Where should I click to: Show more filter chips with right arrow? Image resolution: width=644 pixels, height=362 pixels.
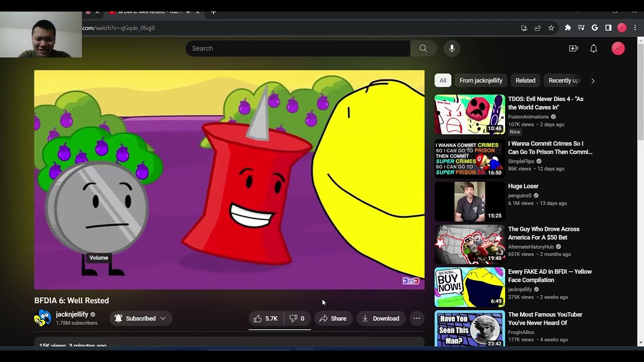point(593,80)
